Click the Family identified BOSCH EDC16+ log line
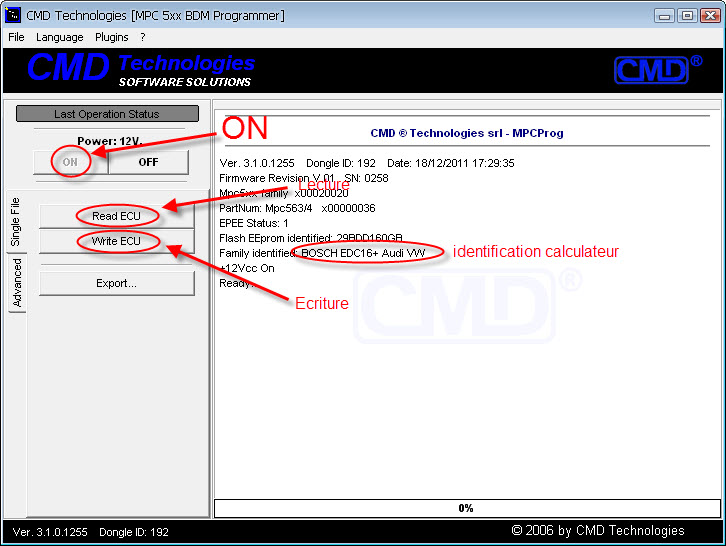 pos(322,253)
